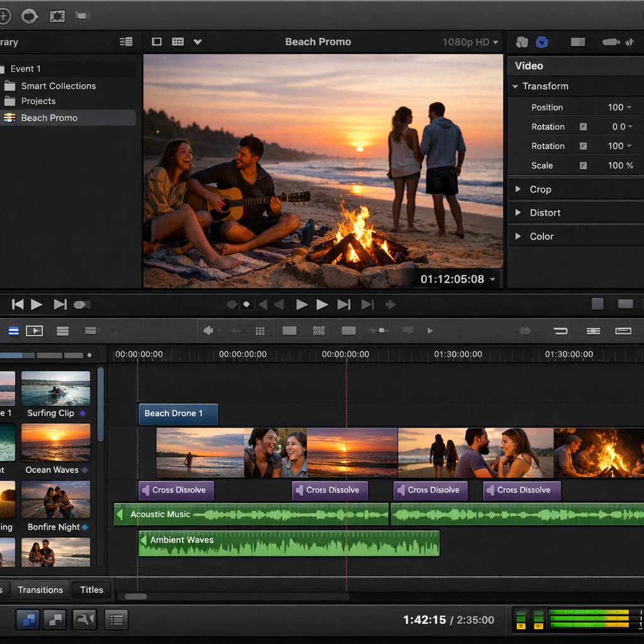The height and width of the screenshot is (644, 644).
Task: Collapse the Transform section
Action: click(516, 86)
